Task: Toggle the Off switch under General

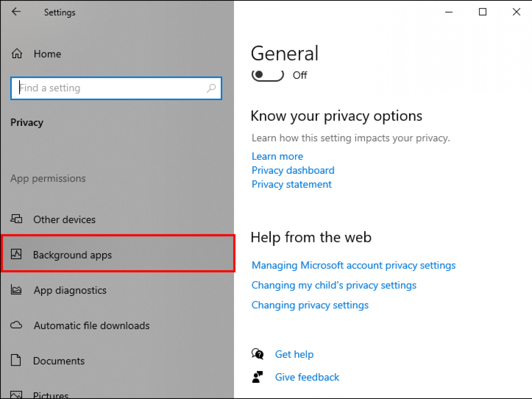Action: (x=268, y=75)
